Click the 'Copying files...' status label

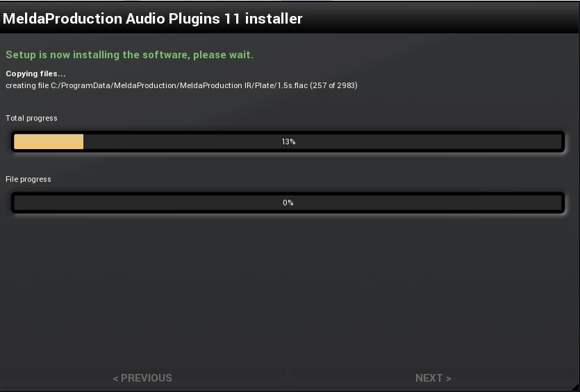[35, 74]
